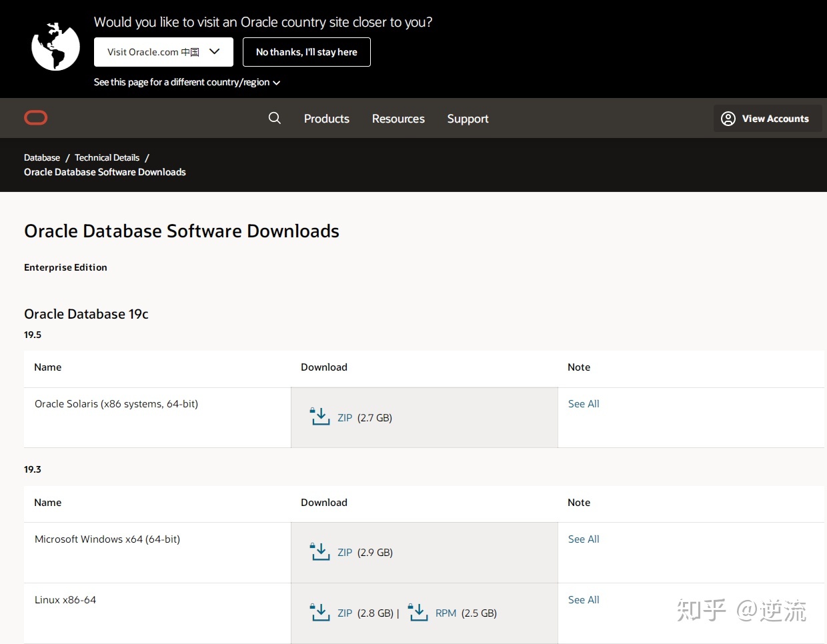This screenshot has width=827, height=644.
Task: Click the View Accounts button
Action: (768, 119)
